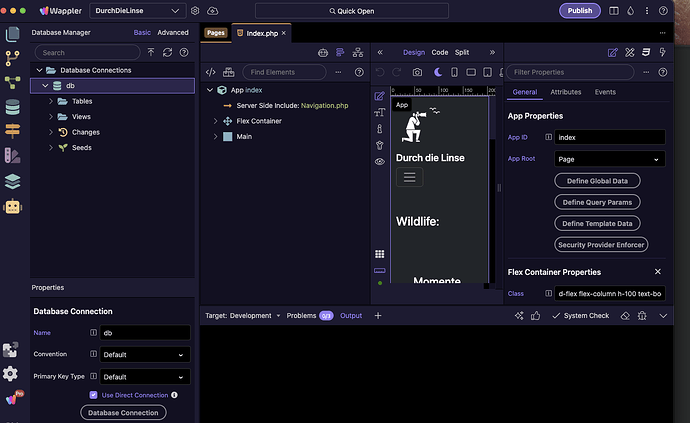Screen dimensions: 690x423
Task: Click the Primary Key Type dropdown
Action: coord(145,377)
